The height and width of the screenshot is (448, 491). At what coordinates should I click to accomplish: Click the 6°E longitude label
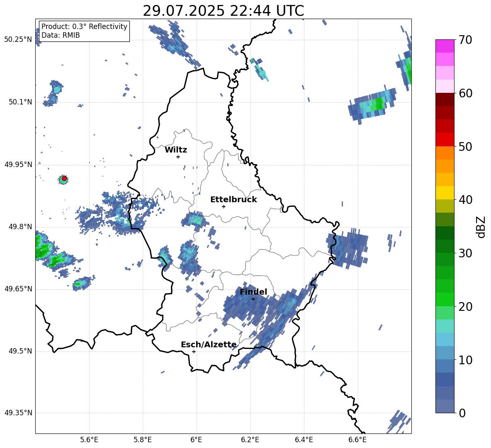click(x=196, y=440)
